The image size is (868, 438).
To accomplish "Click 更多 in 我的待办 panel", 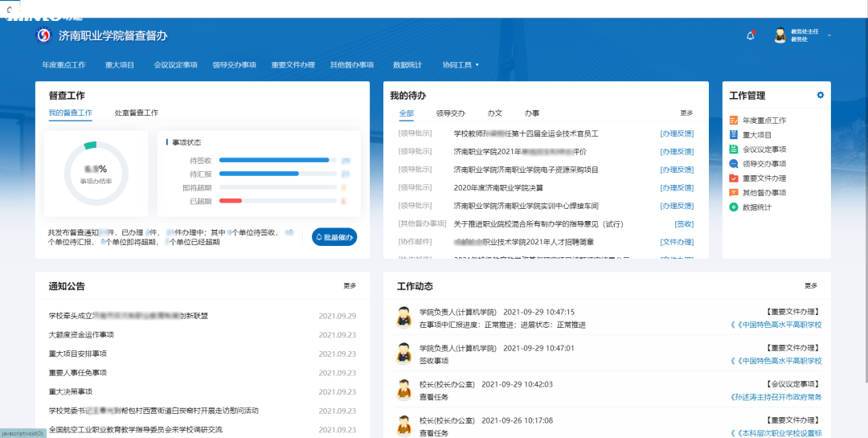I will pyautogui.click(x=686, y=113).
